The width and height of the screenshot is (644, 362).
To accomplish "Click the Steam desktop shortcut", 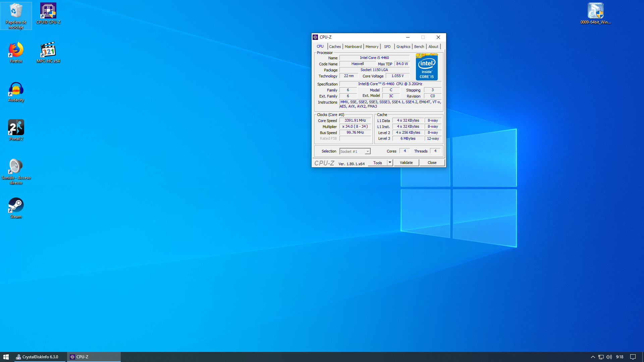I will [x=16, y=208].
